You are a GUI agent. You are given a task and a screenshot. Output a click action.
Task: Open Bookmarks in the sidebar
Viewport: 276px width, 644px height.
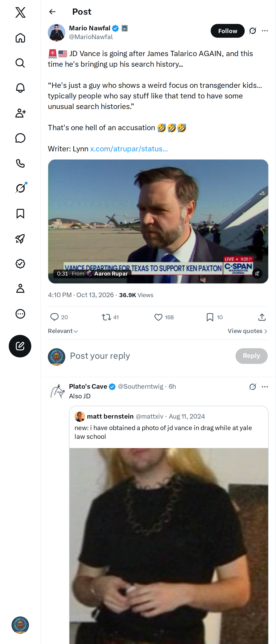(x=20, y=213)
